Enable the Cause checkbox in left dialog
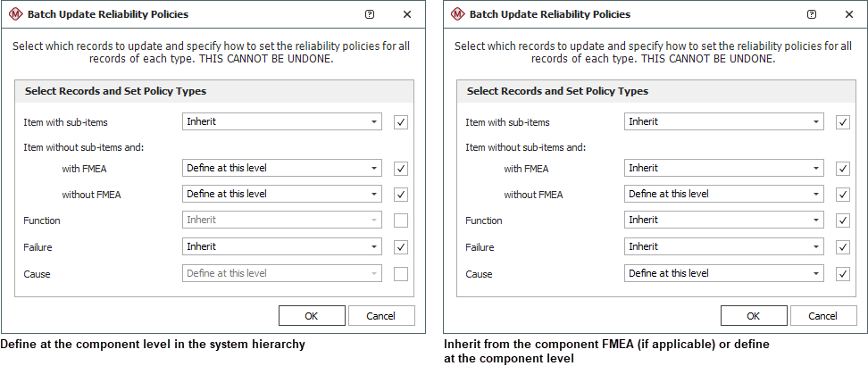The height and width of the screenshot is (366, 868). pyautogui.click(x=401, y=274)
